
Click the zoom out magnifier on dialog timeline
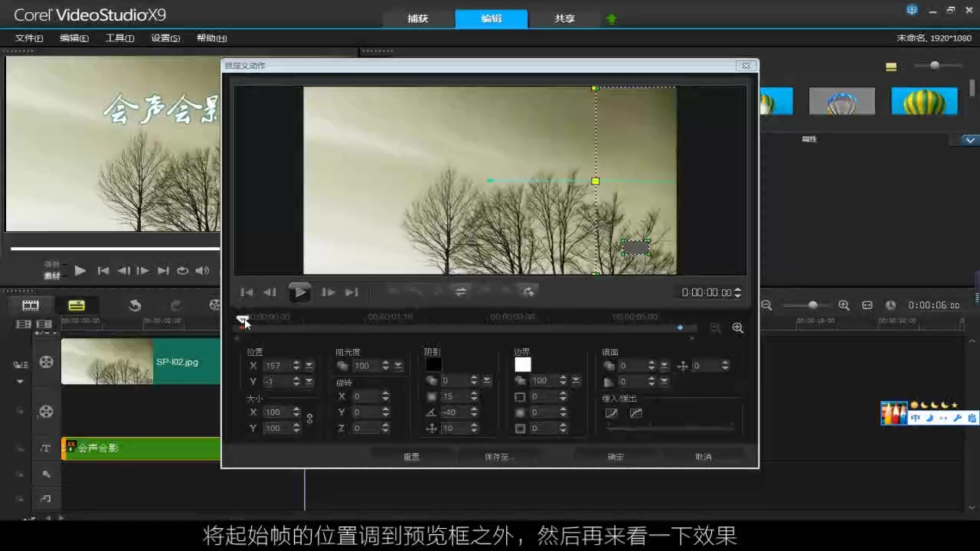[715, 328]
